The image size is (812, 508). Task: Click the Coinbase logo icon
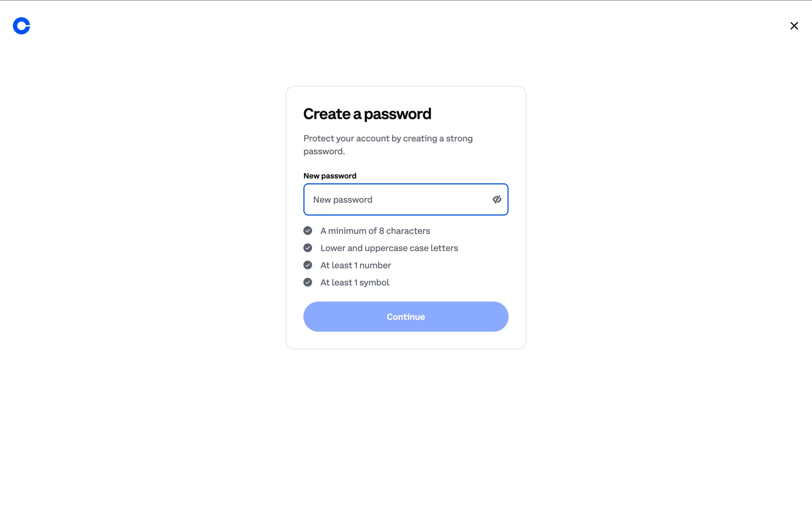22,26
